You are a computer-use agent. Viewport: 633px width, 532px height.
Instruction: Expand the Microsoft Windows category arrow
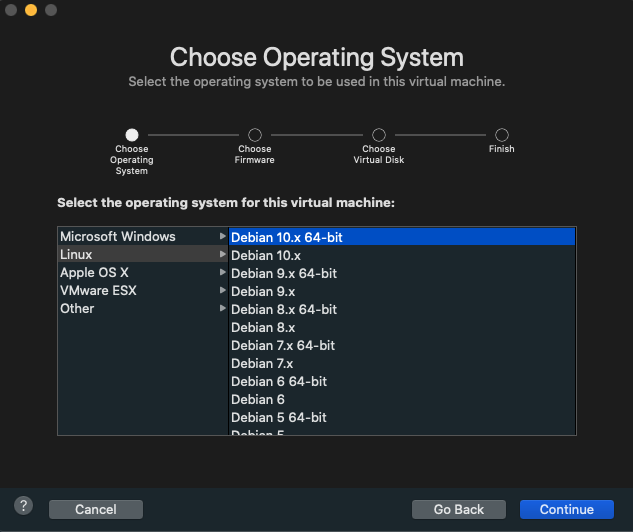pyautogui.click(x=222, y=237)
